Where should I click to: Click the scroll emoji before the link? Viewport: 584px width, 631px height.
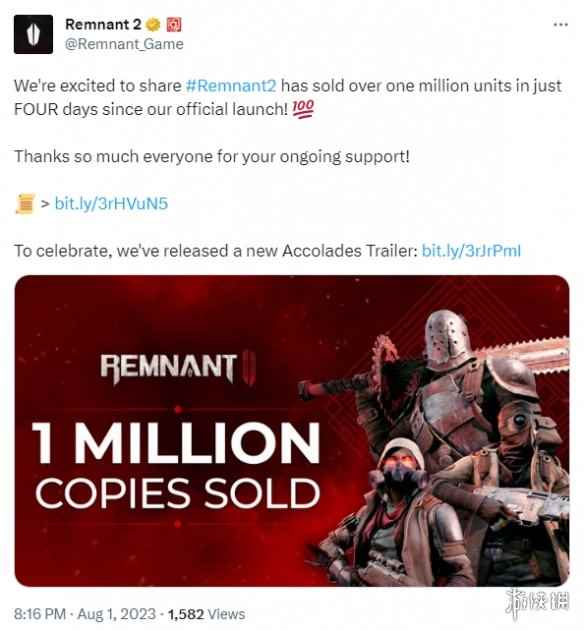25,203
